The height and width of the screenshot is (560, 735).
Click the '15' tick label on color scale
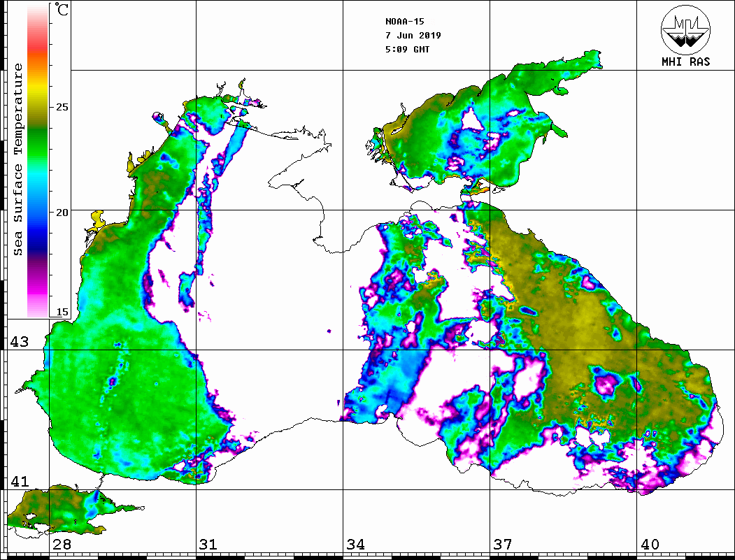point(62,312)
